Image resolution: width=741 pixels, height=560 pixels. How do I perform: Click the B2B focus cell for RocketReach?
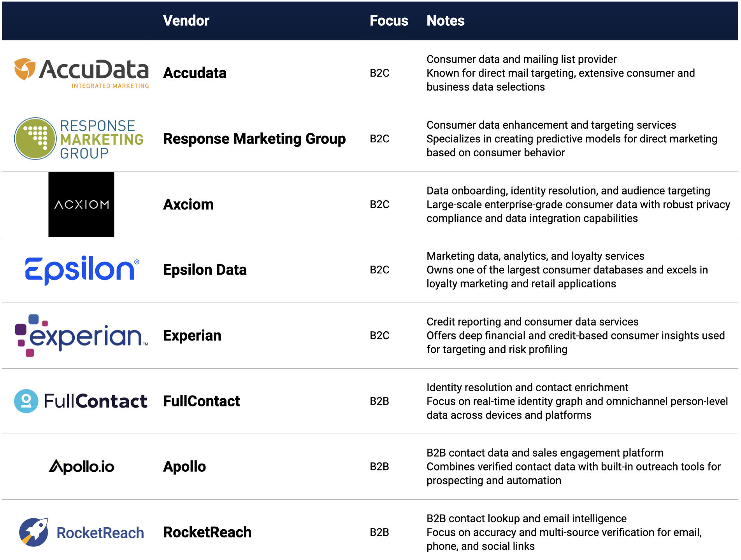click(x=379, y=532)
